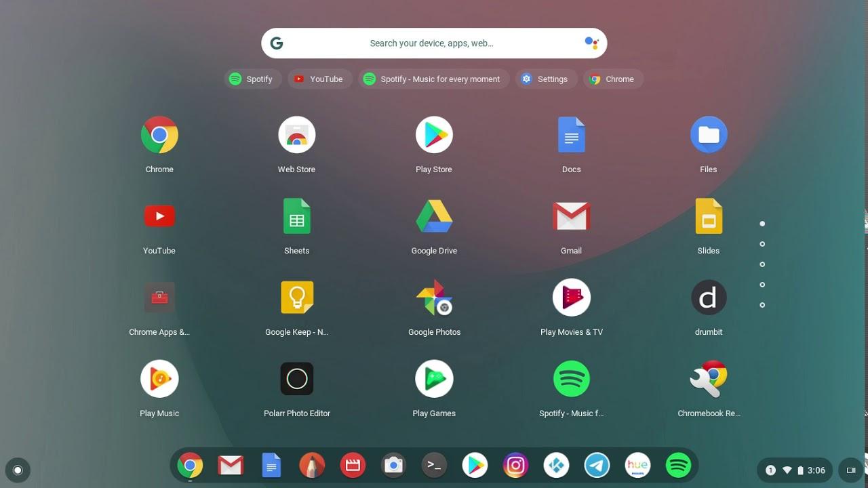This screenshot has height=488, width=868.
Task: Click the Google logo in the search bar
Action: (x=277, y=43)
